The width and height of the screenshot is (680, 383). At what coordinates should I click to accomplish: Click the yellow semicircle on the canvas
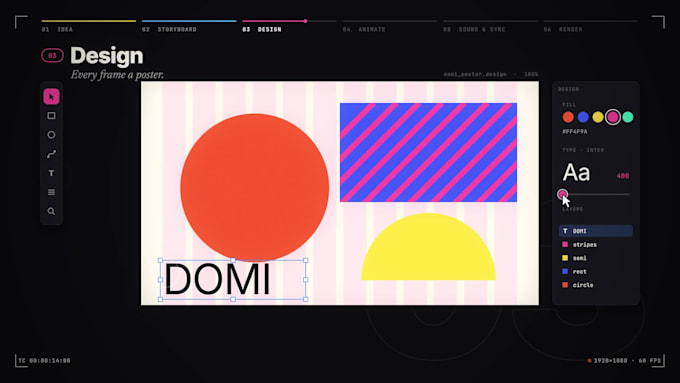[x=428, y=246]
